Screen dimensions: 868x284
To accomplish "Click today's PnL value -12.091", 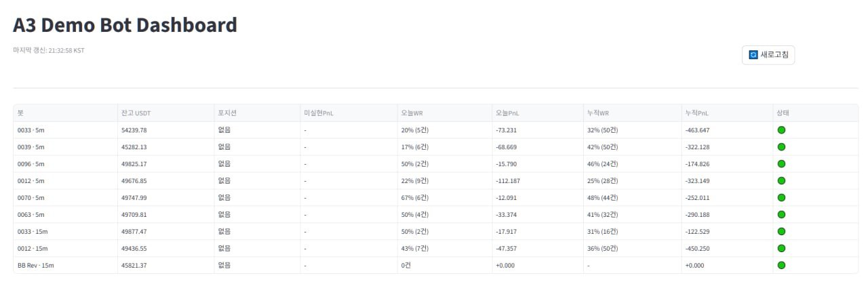I will tap(507, 198).
